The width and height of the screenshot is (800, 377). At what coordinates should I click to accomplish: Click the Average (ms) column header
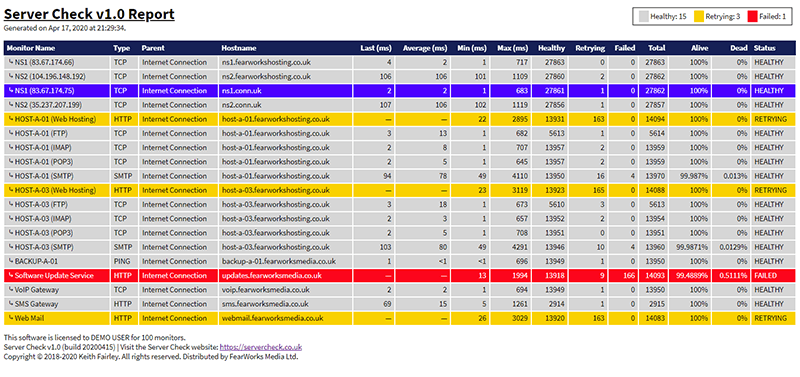point(424,48)
